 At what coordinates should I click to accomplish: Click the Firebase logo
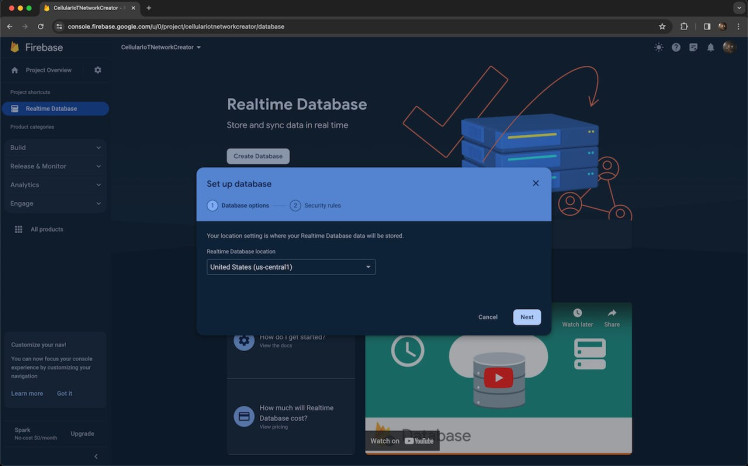point(15,47)
